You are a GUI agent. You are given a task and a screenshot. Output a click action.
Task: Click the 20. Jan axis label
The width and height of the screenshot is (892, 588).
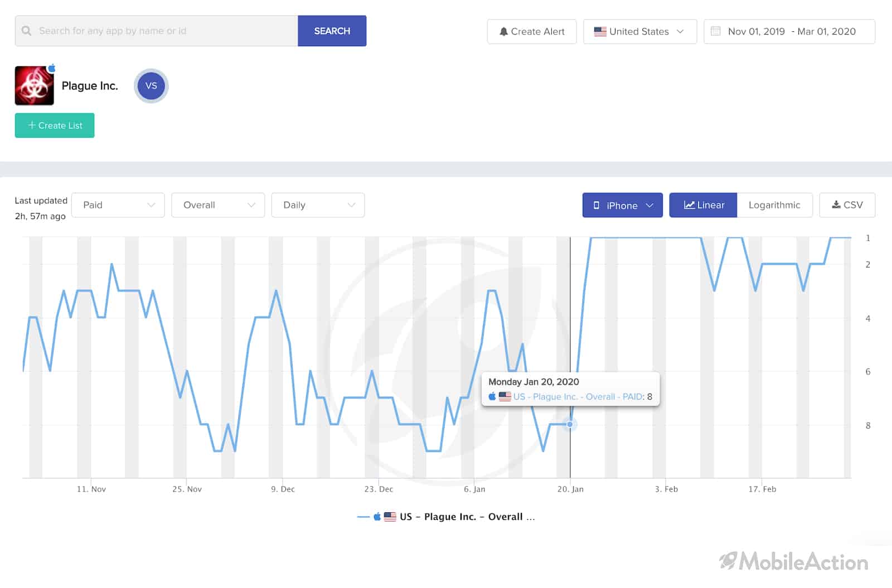[570, 489]
